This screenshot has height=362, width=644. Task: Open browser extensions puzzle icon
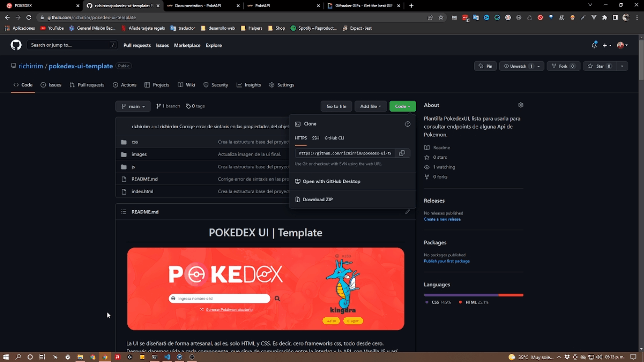[604, 17]
